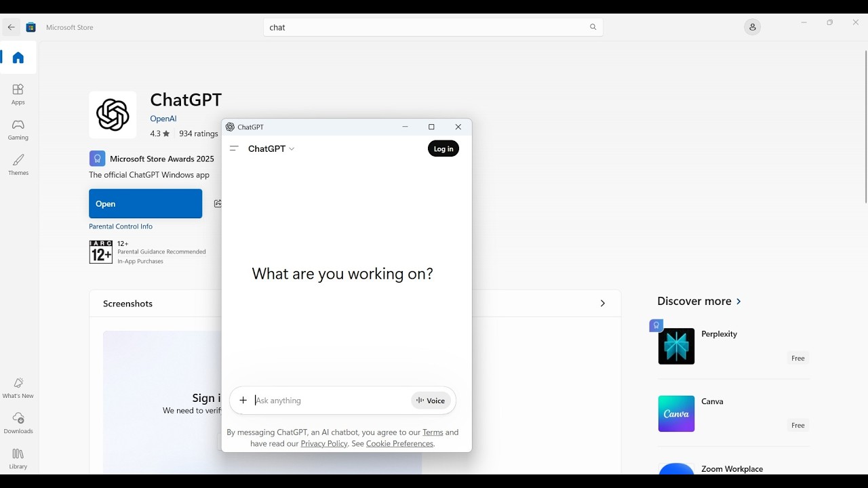Start Voice mode in ChatGPT
The image size is (868, 488).
click(431, 401)
